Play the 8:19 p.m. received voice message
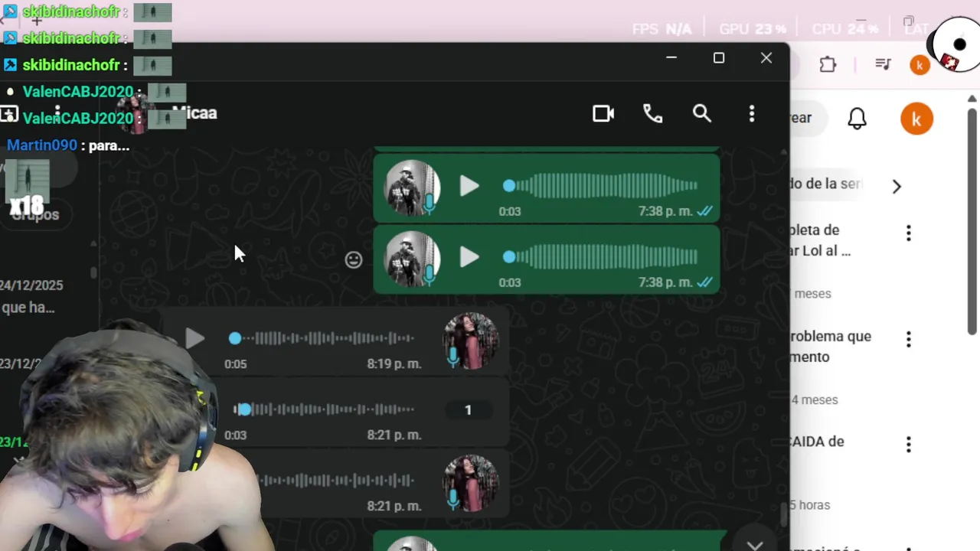 click(195, 338)
